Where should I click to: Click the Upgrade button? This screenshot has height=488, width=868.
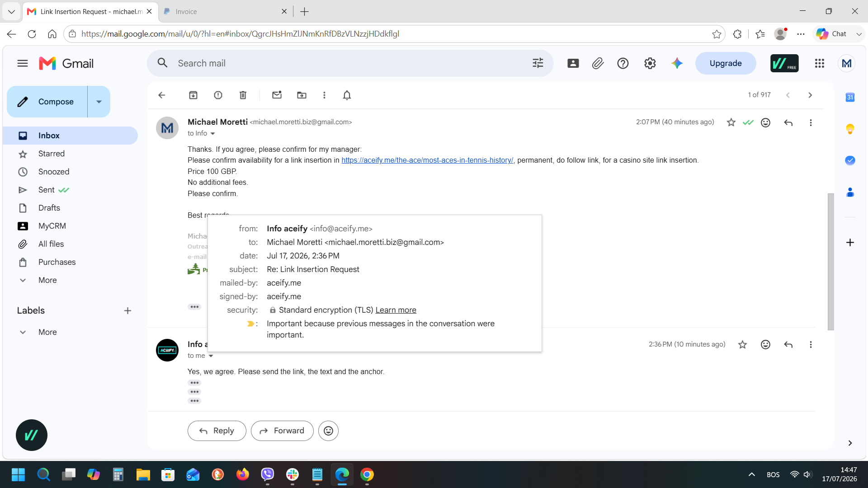[x=726, y=63]
